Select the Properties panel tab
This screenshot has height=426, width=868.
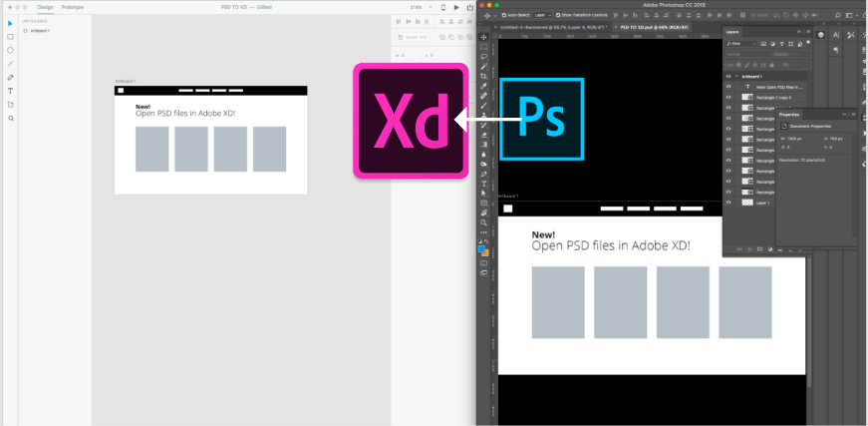(789, 115)
